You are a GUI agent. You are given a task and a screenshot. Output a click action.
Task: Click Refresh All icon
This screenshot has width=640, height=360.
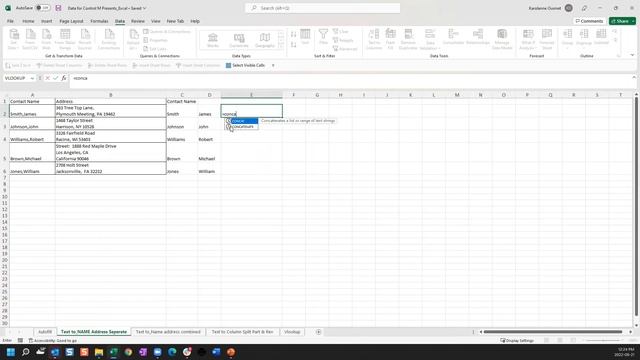(x=133, y=40)
